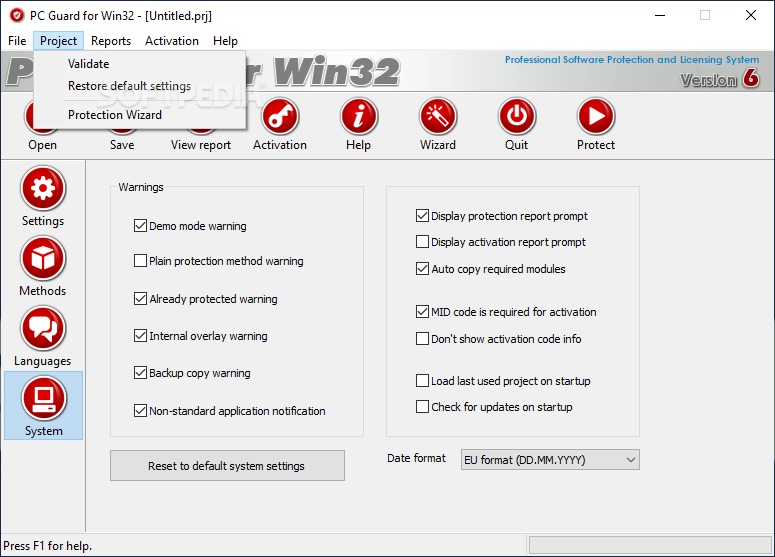Open the Activation toolbar icon with key
775x557 pixels.
pyautogui.click(x=280, y=116)
